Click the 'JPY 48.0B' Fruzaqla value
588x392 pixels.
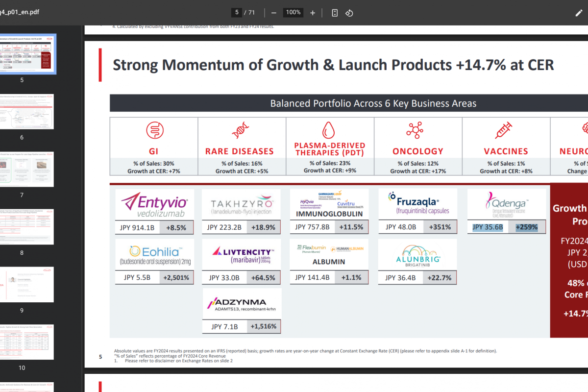(401, 227)
